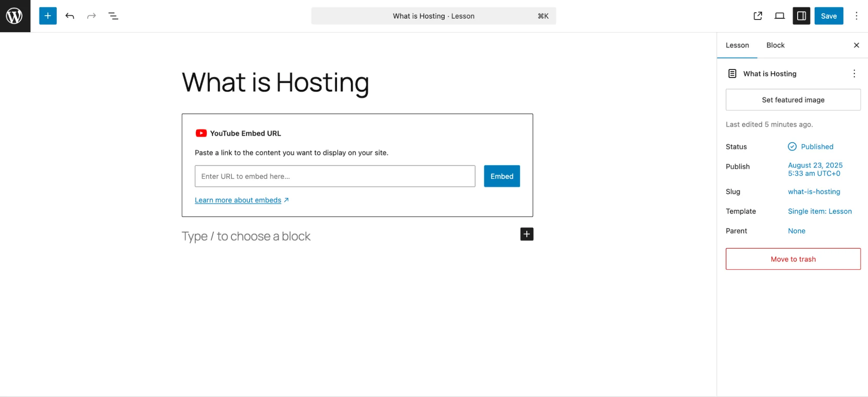
Task: Click the WordPress logo icon
Action: tap(15, 16)
